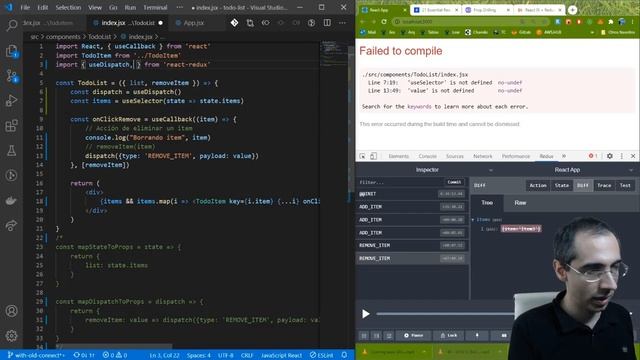Click the red error count badge in DevTools

[593, 156]
